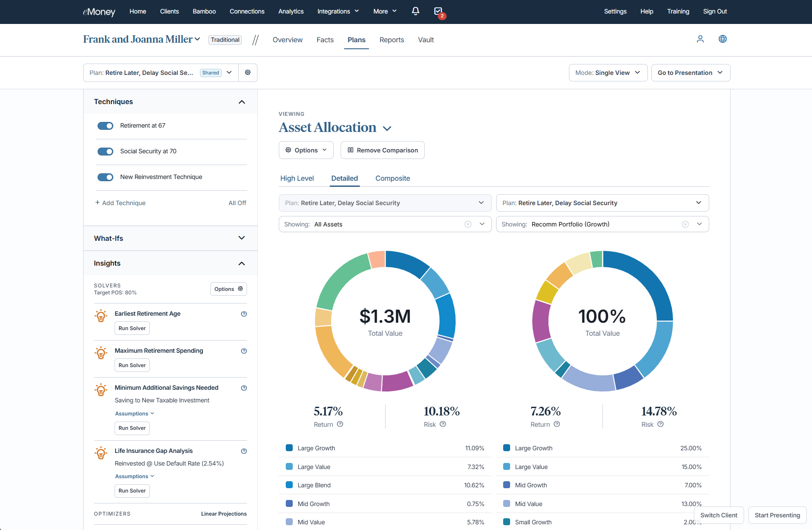Click help icon next to Earliest Retirement Age
The image size is (812, 530).
[244, 314]
